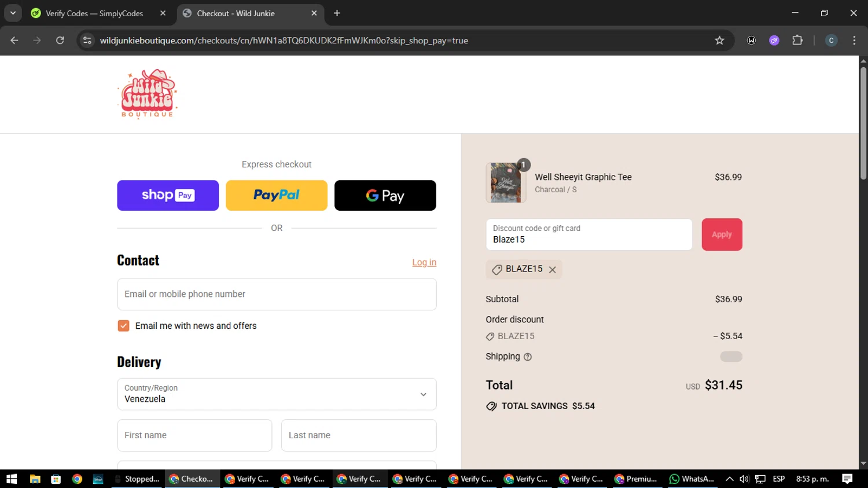
Task: Open the volume control in system tray
Action: click(x=744, y=479)
